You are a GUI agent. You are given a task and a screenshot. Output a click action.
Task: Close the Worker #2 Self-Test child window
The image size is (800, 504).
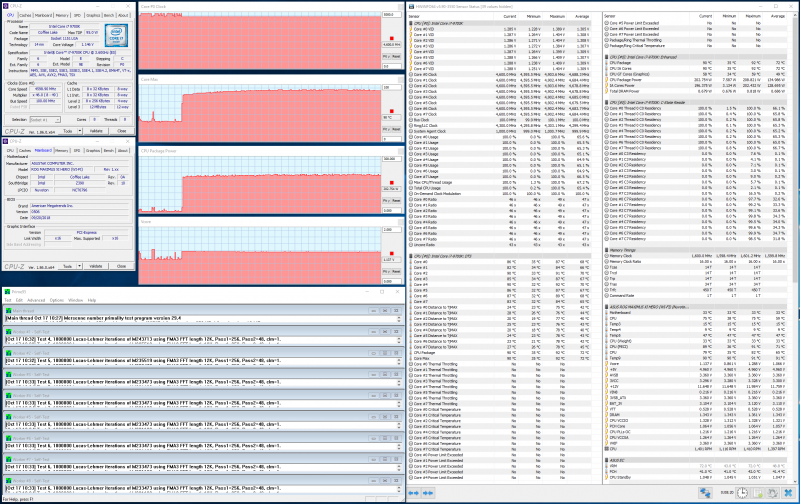tap(396, 353)
